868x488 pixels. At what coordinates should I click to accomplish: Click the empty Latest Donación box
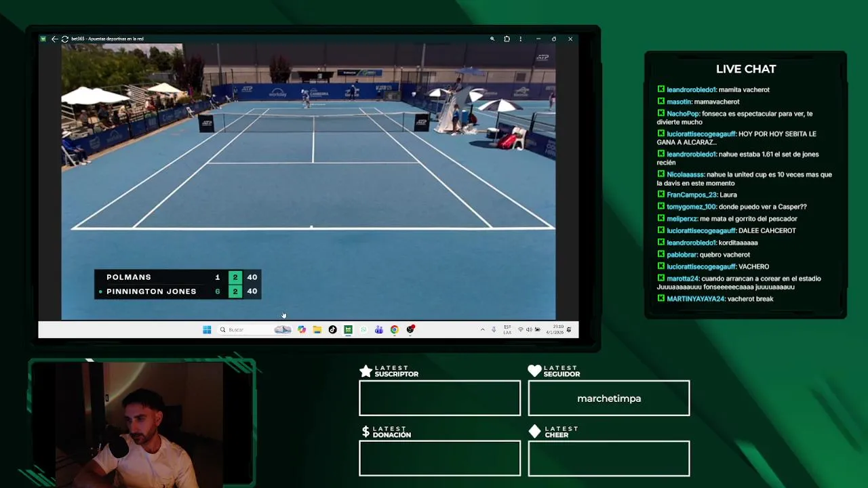440,458
